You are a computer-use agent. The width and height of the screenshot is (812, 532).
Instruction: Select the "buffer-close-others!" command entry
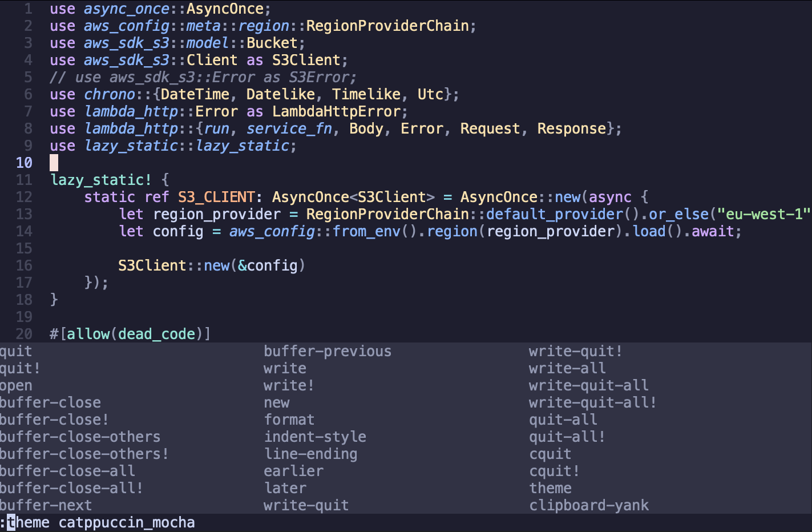[84, 454]
